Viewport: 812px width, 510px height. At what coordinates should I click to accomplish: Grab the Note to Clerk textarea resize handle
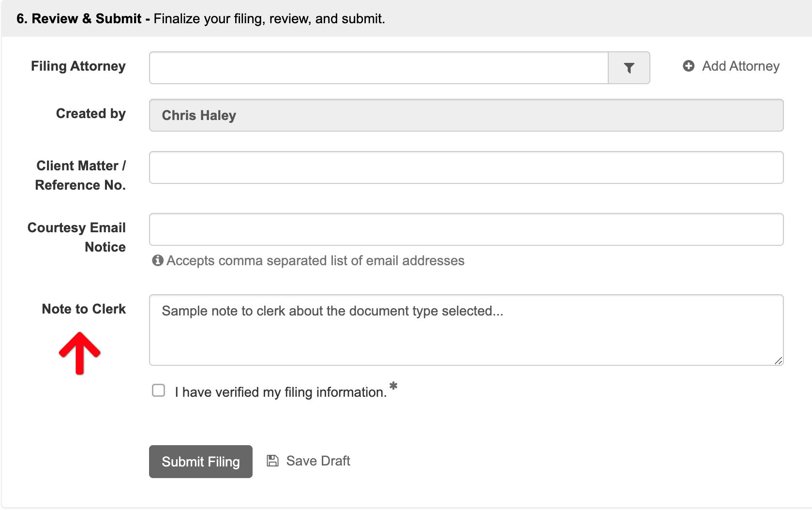(x=778, y=360)
